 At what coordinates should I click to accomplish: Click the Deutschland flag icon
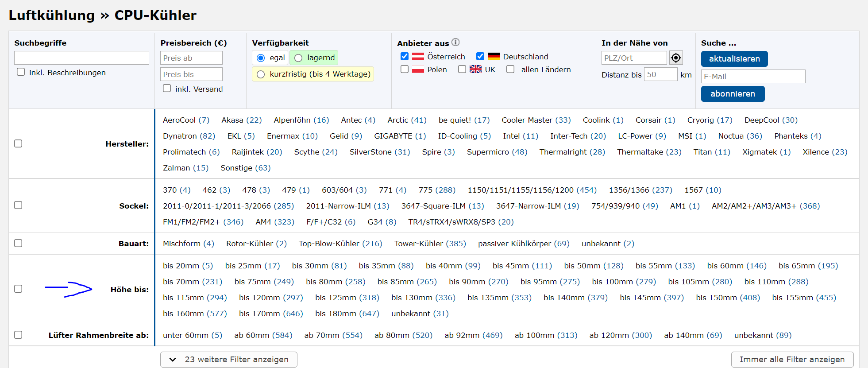pos(494,56)
